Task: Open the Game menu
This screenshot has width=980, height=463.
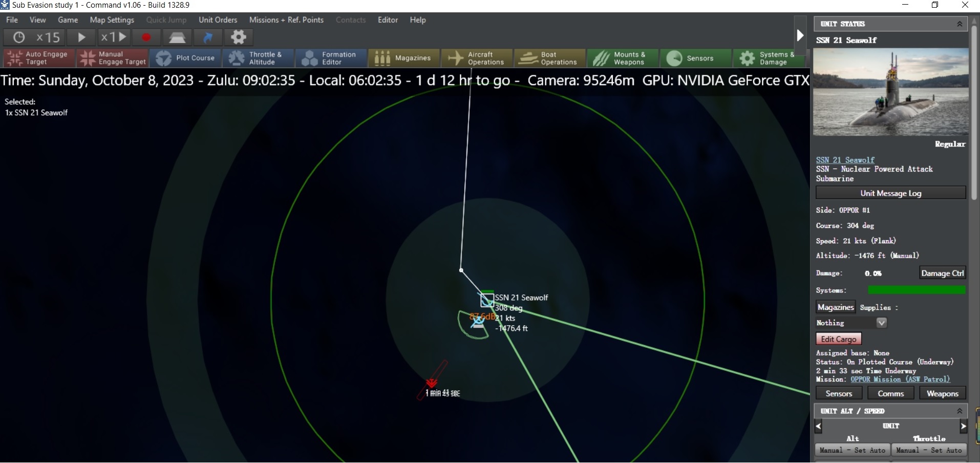Action: point(68,20)
